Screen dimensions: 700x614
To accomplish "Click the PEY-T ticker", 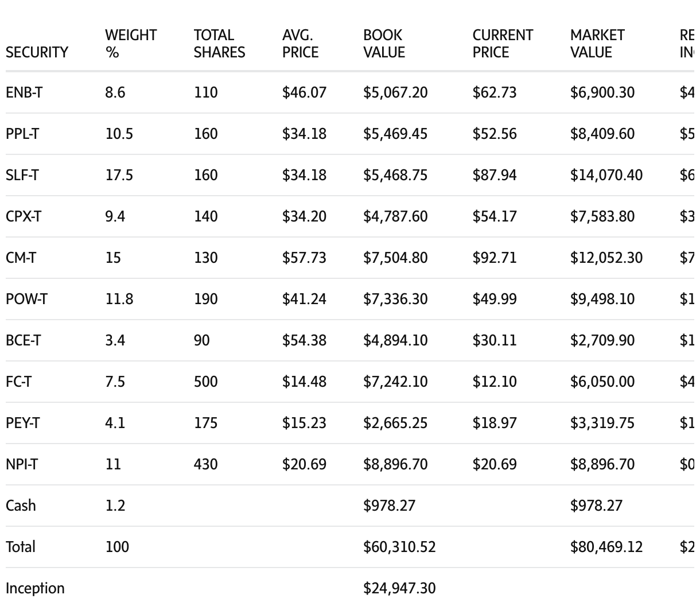I will coord(22,423).
